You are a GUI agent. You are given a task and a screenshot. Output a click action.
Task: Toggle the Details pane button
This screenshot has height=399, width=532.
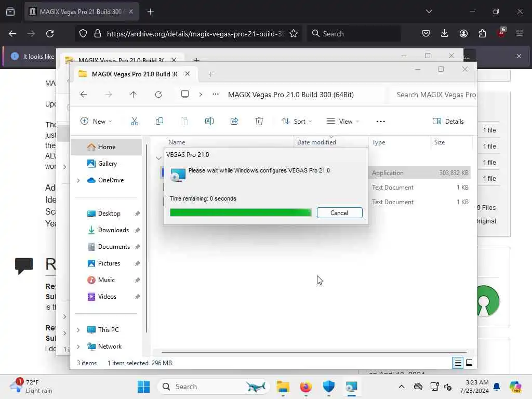click(448, 121)
